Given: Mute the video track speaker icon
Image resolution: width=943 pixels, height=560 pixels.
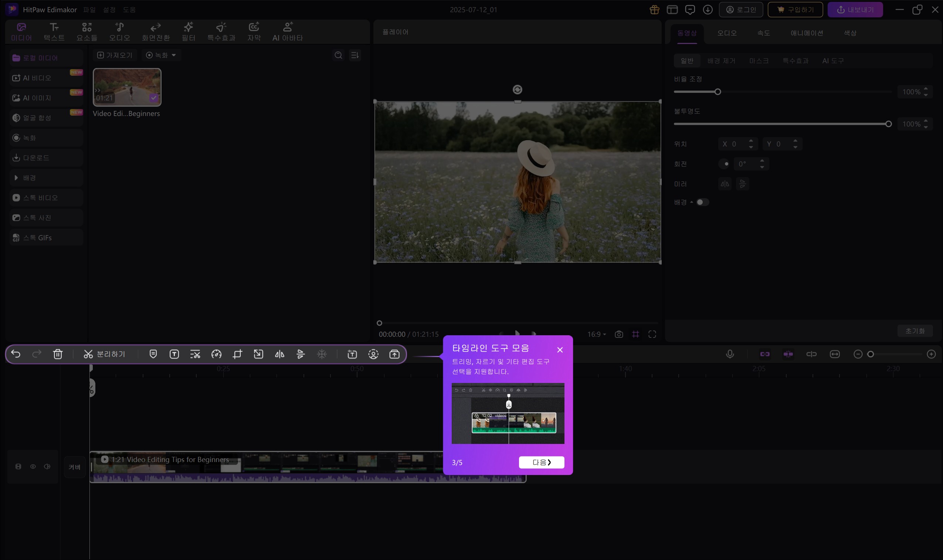Looking at the screenshot, I should point(47,467).
